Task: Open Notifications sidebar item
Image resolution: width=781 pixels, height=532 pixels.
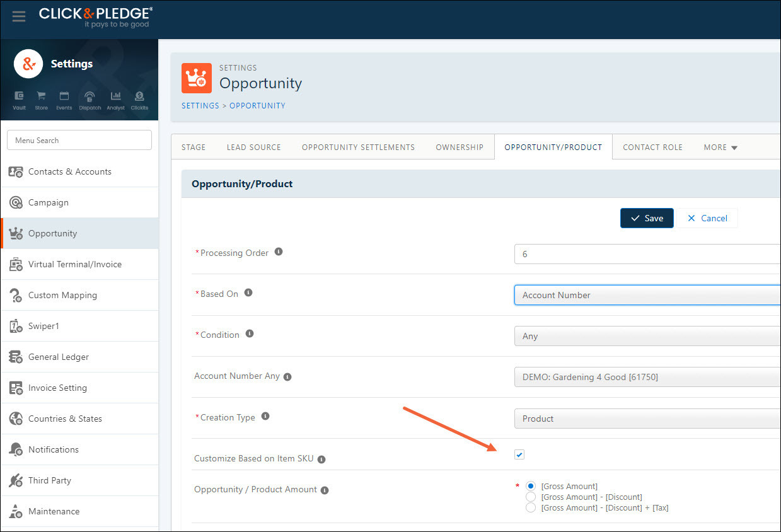Action: click(79, 449)
